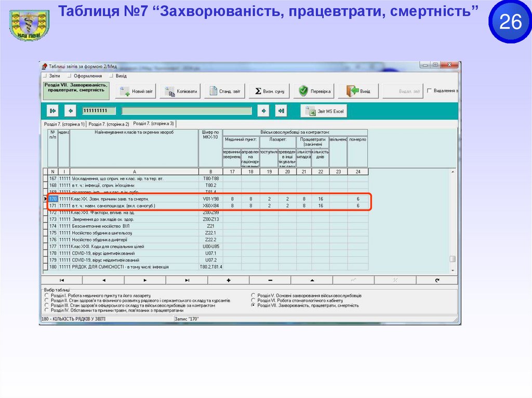Click the grid scrollbar down arrow

pos(453,270)
